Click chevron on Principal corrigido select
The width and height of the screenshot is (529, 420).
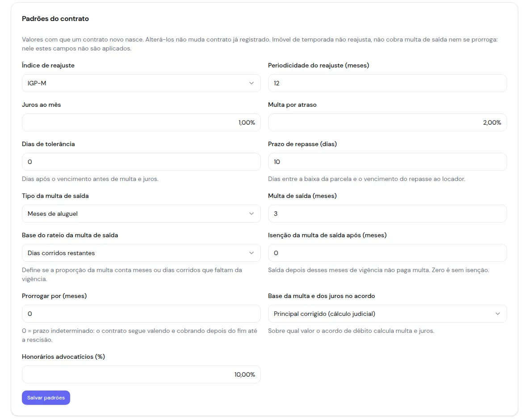click(x=498, y=314)
